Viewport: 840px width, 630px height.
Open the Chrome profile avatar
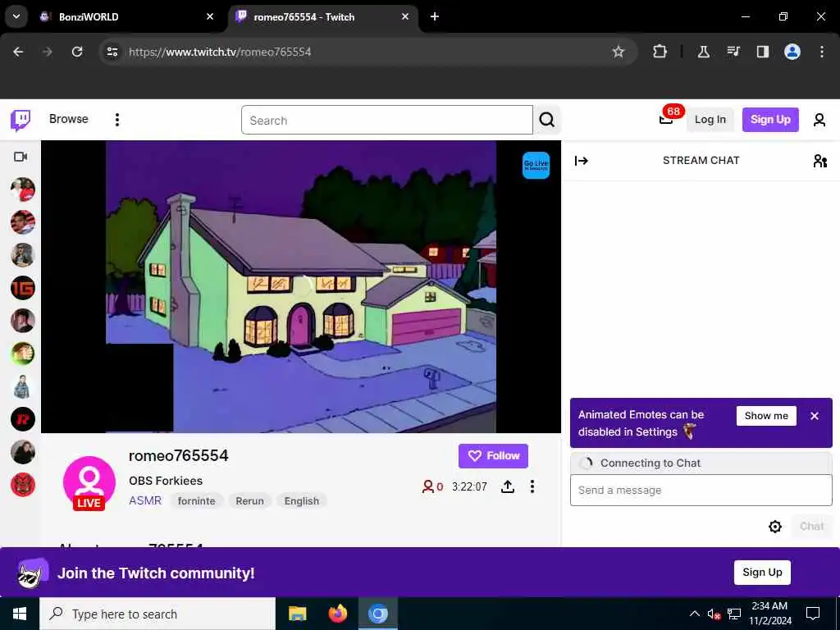click(792, 52)
